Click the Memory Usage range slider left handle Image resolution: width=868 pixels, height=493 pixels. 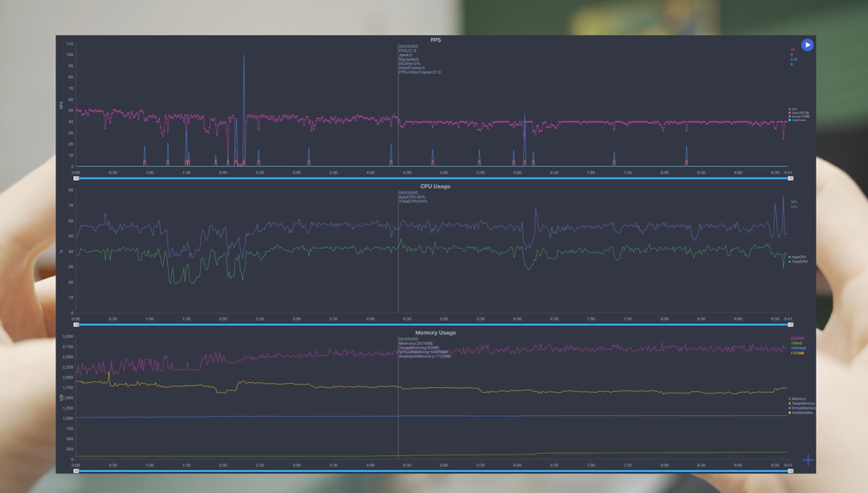click(x=76, y=471)
